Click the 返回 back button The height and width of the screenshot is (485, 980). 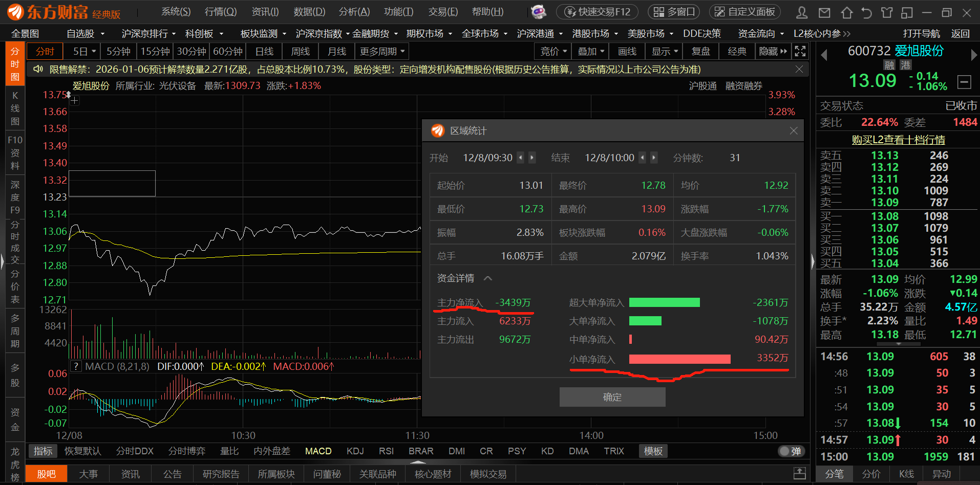(x=960, y=34)
